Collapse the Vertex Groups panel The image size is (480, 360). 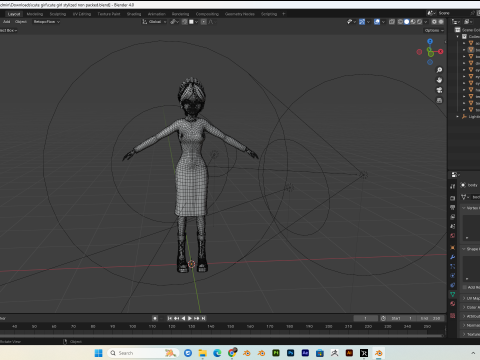[464, 208]
